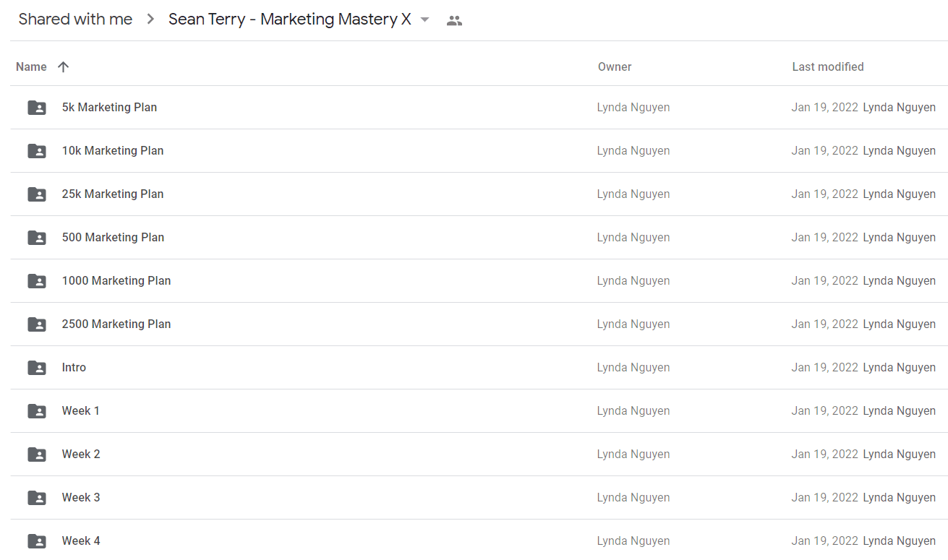
Task: Click Jan 19, 2022 date in 1000 Marketing Plan row
Action: point(825,280)
